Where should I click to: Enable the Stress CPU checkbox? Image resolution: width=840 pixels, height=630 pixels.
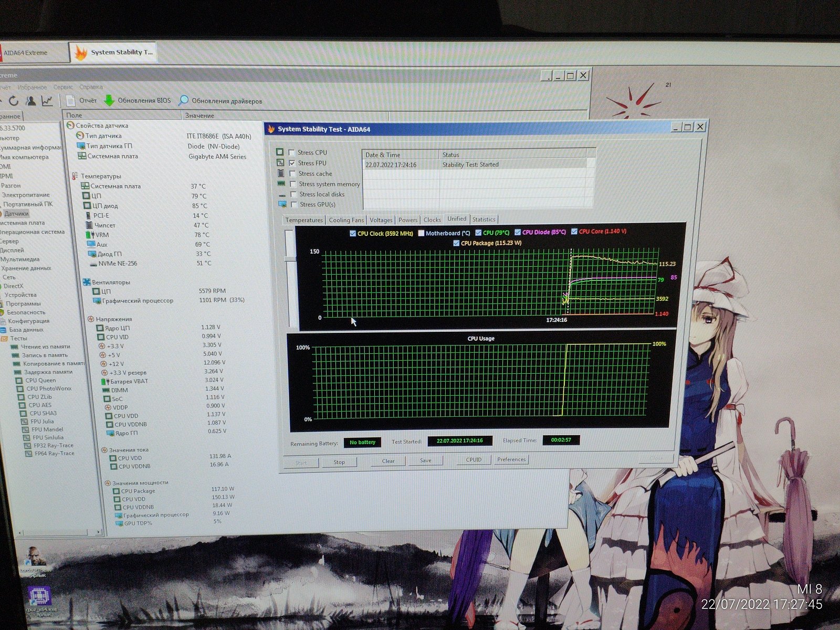tap(291, 153)
